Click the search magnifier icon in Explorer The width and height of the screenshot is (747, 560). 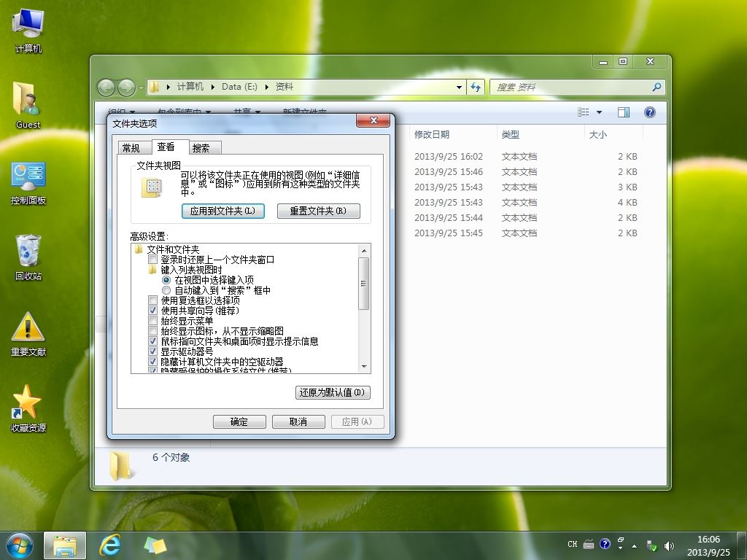657,87
